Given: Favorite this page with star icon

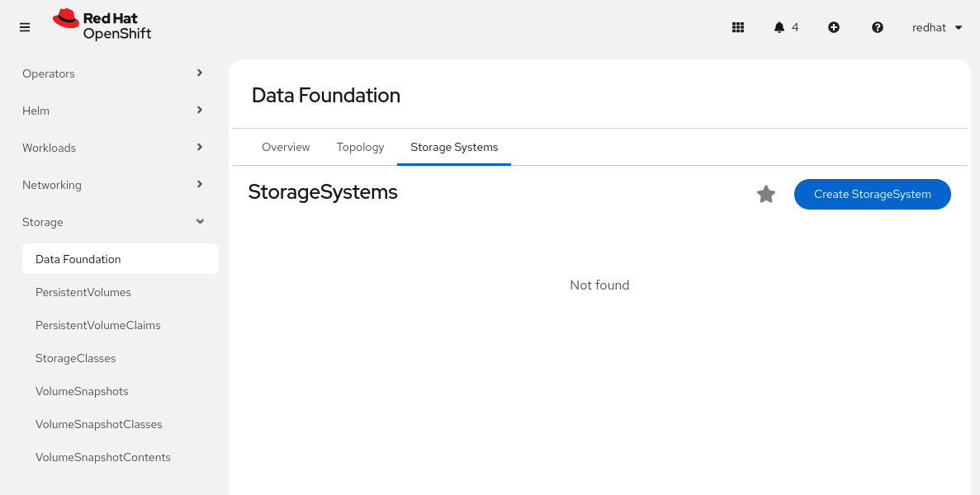Looking at the screenshot, I should (766, 195).
